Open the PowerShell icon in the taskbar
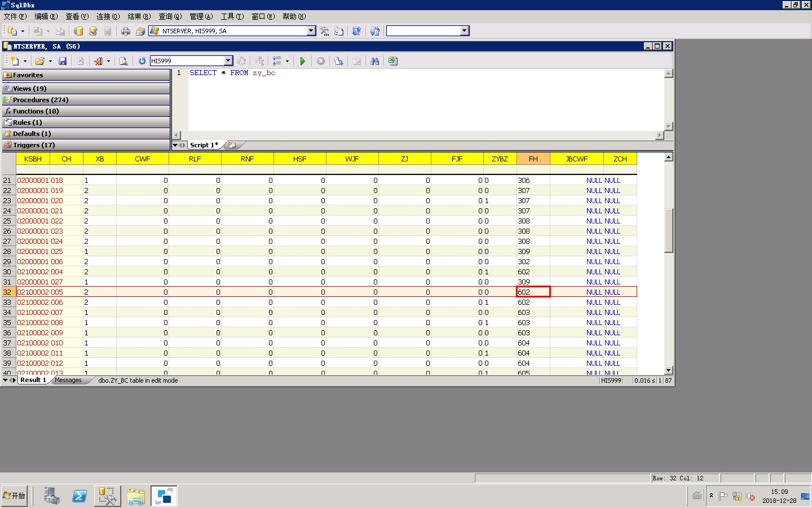This screenshot has width=812, height=508. pos(80,496)
